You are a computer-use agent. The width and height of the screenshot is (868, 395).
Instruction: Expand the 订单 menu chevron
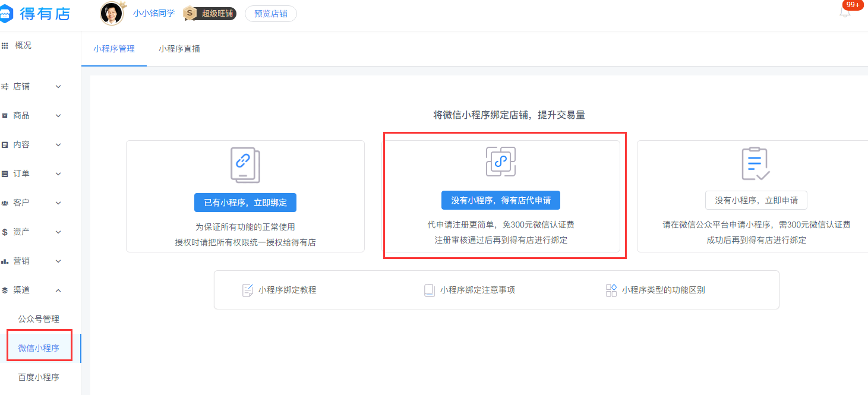tap(58, 174)
